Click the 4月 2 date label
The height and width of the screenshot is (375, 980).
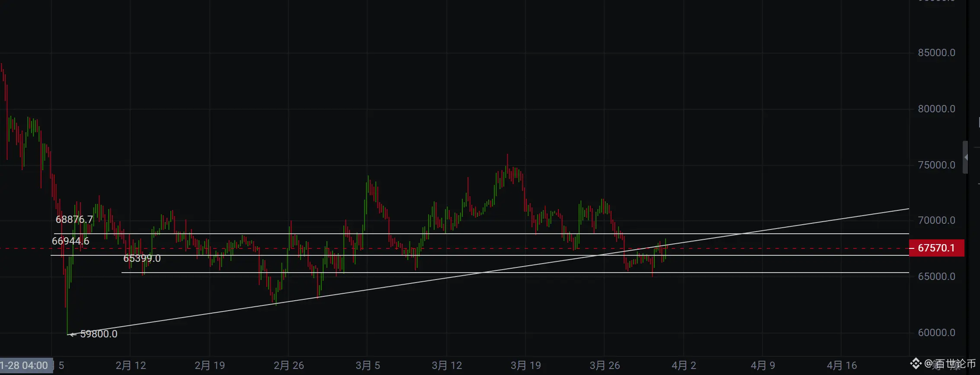click(x=684, y=365)
